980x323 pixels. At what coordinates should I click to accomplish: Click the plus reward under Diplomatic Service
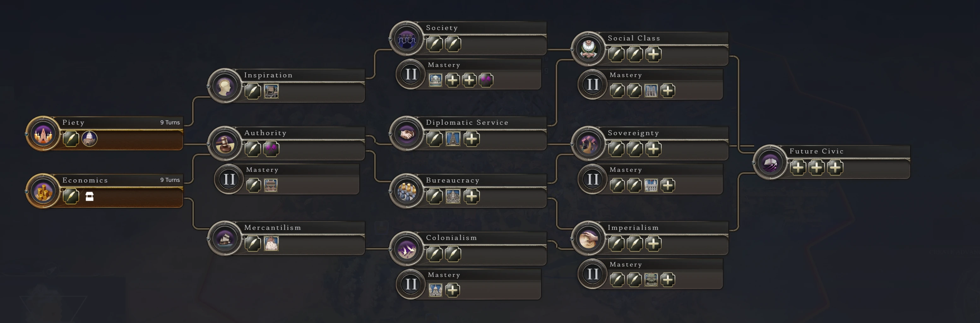pyautogui.click(x=471, y=139)
